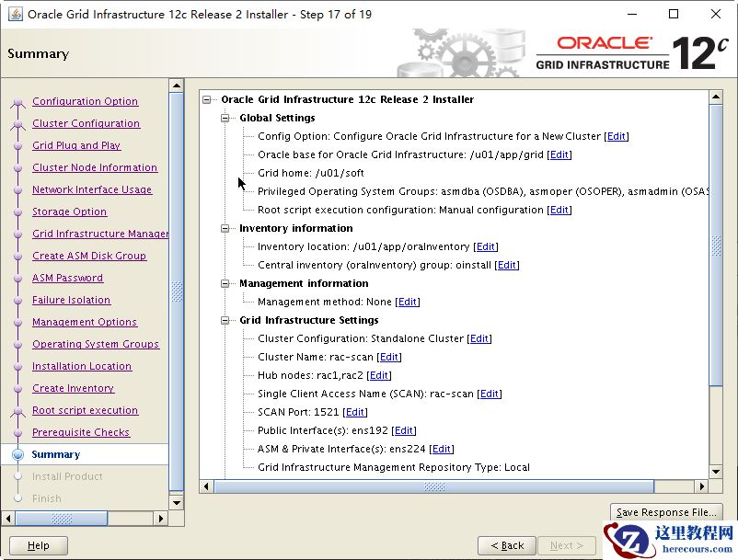Select Grid Infrastructure Management Repository Type row

394,467
